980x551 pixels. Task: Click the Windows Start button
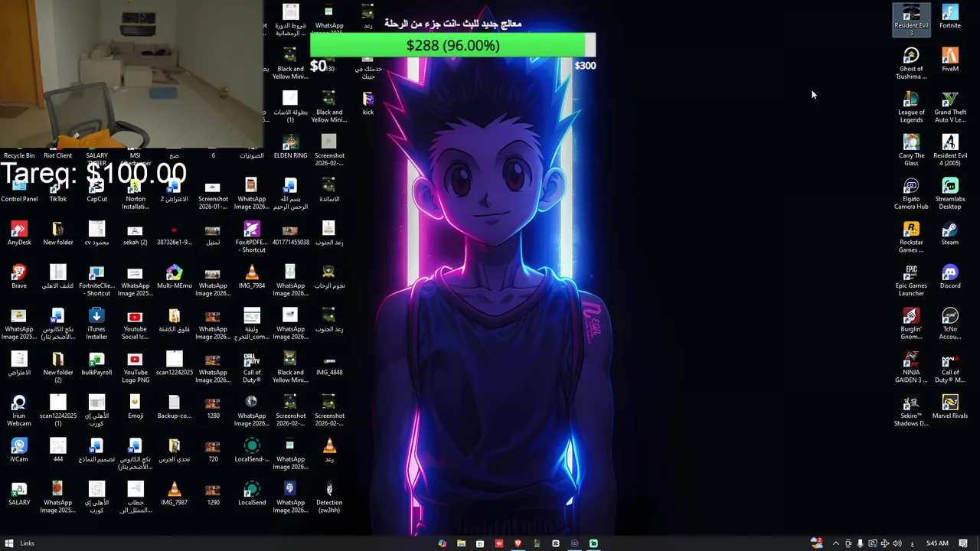tap(9, 543)
